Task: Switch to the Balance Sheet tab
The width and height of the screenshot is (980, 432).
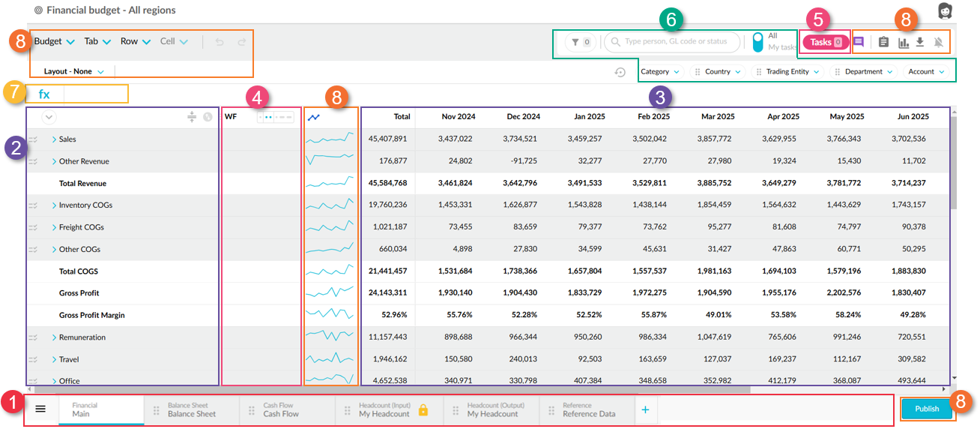Action: (192, 409)
